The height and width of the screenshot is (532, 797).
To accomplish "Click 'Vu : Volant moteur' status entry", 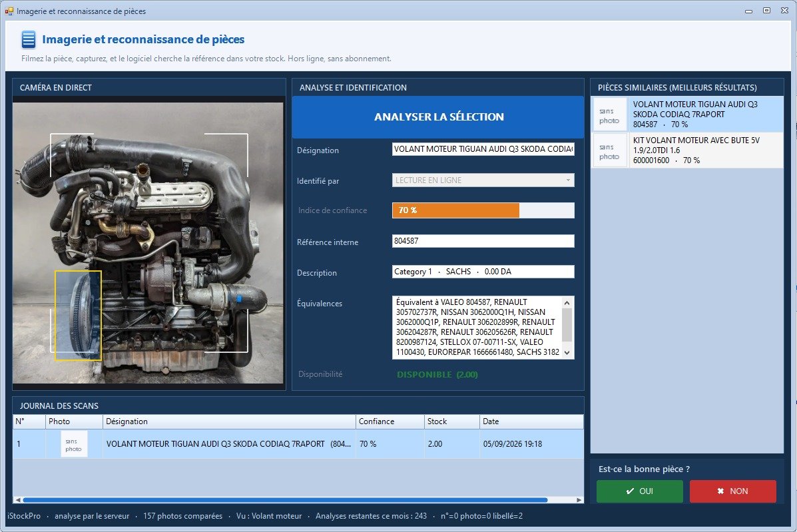I will (269, 516).
